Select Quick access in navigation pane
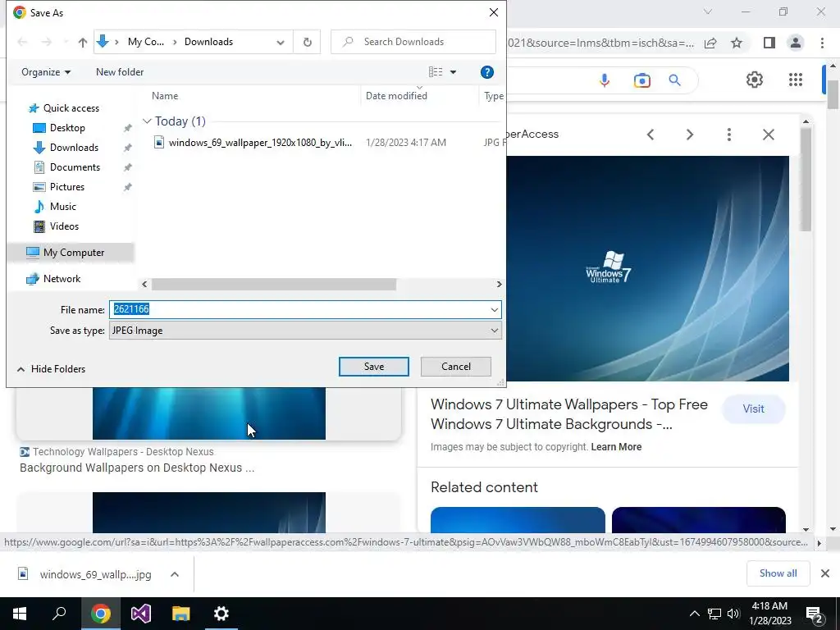This screenshot has height=630, width=840. pyautogui.click(x=71, y=108)
